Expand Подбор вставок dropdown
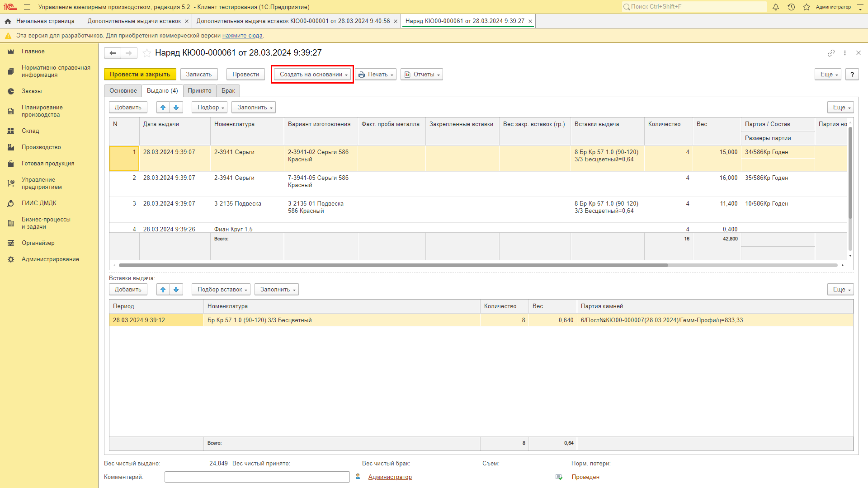The width and height of the screenshot is (868, 488). 221,289
